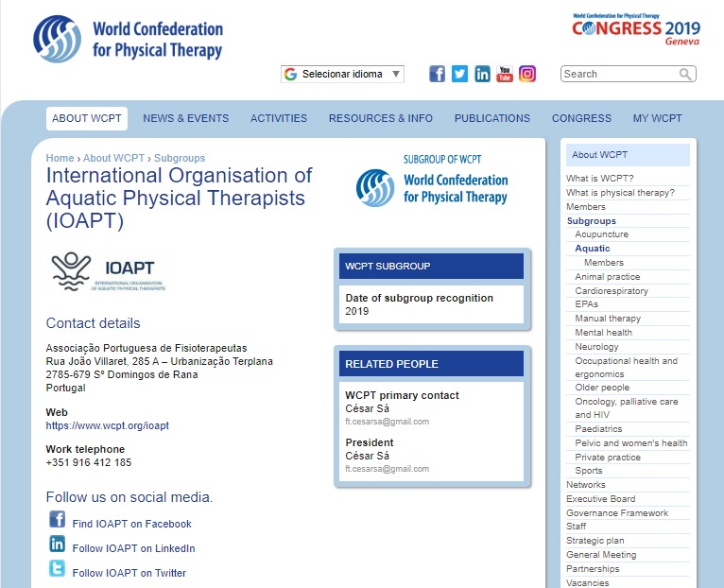Go to Home in the breadcrumb
724x588 pixels.
[60, 158]
